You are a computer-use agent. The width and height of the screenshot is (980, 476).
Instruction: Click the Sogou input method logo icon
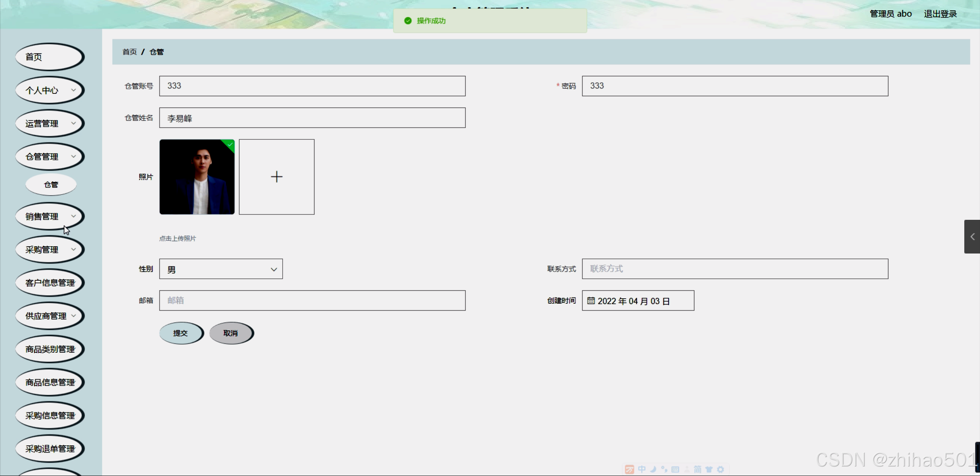629,469
